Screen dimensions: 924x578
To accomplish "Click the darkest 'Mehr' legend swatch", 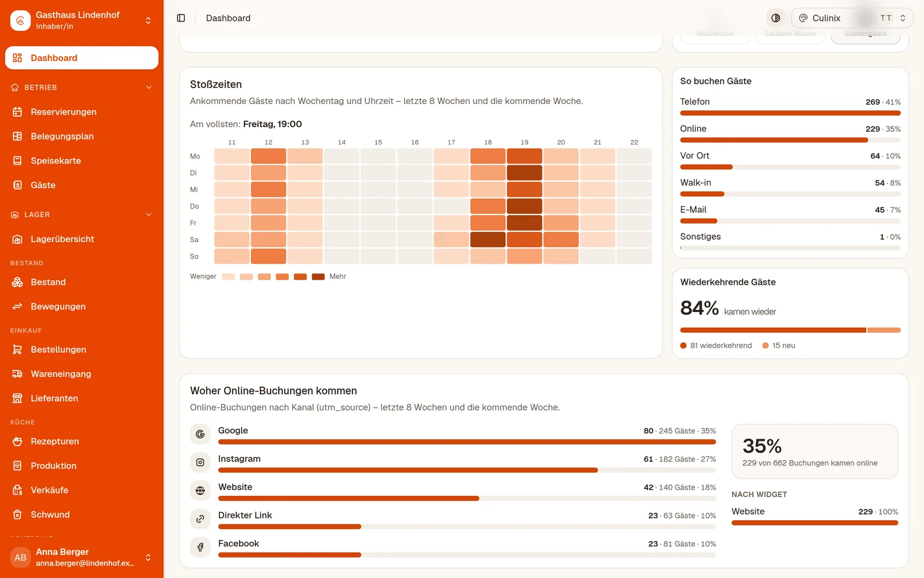I will pos(318,277).
